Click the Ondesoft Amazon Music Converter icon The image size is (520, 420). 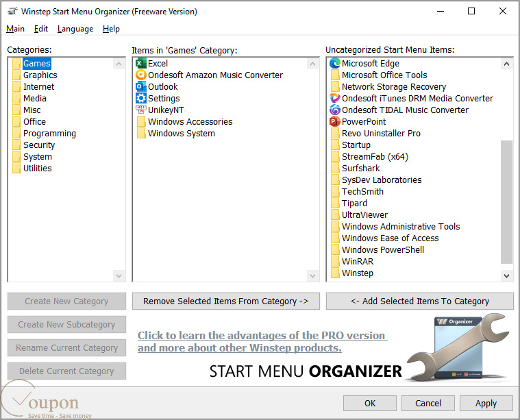[x=141, y=75]
